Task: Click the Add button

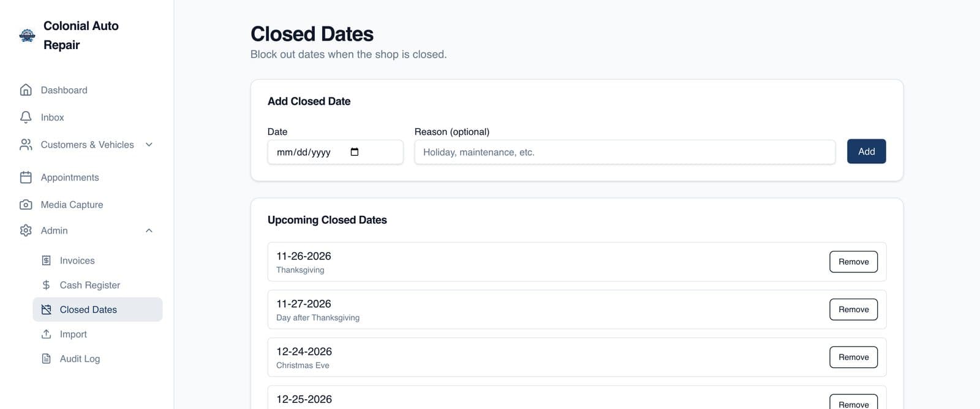Action: pyautogui.click(x=866, y=151)
